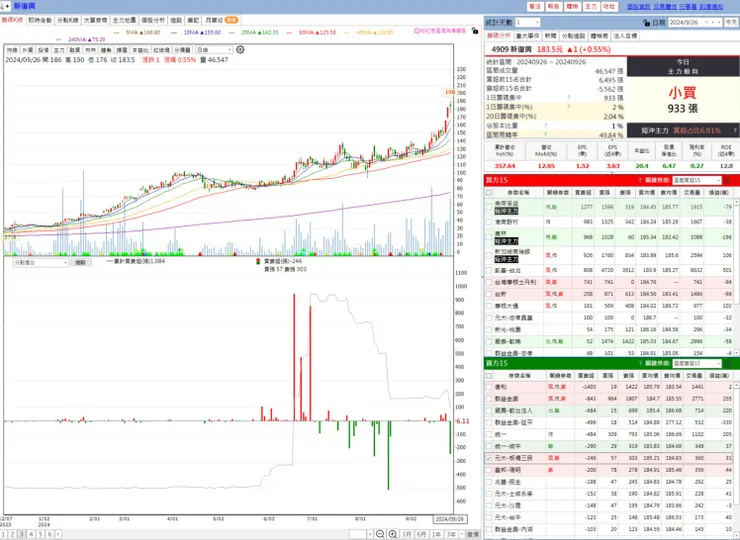Click the first icon right of the 買方15 dropdown

click(x=727, y=180)
